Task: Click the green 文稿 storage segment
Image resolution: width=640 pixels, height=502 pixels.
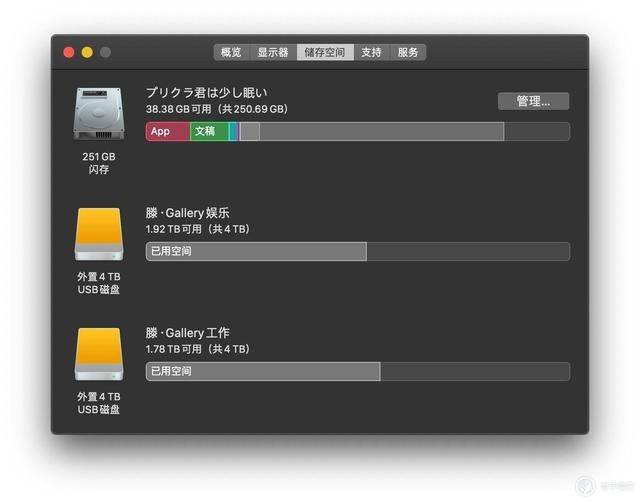Action: pos(209,131)
